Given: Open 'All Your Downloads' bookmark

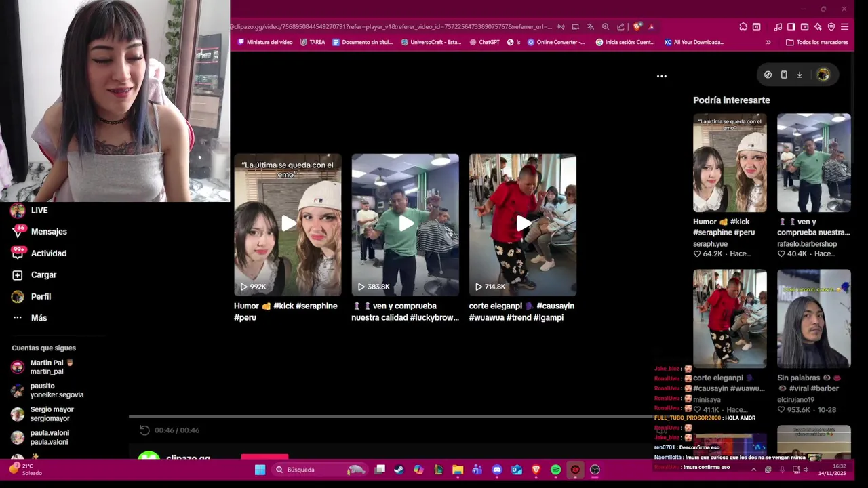Looking at the screenshot, I should pyautogui.click(x=694, y=42).
